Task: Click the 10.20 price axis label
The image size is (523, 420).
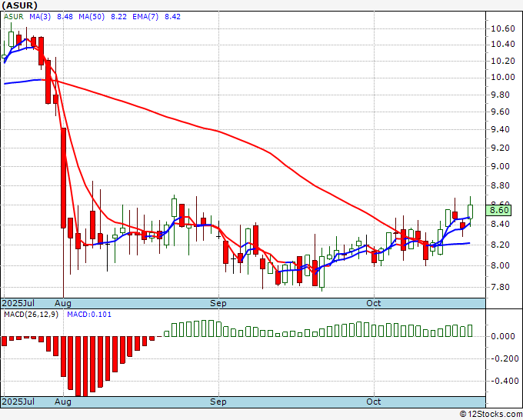Action: (x=503, y=61)
